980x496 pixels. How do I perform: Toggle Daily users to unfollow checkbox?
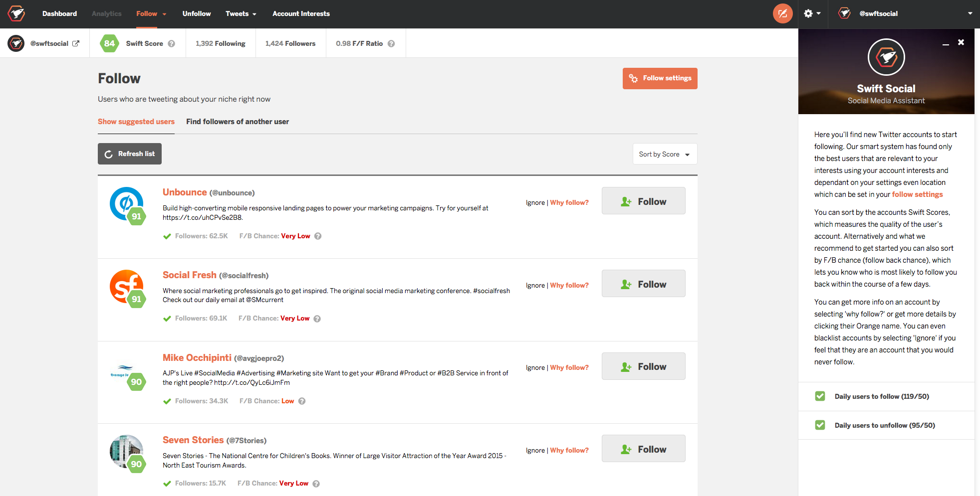(x=820, y=425)
